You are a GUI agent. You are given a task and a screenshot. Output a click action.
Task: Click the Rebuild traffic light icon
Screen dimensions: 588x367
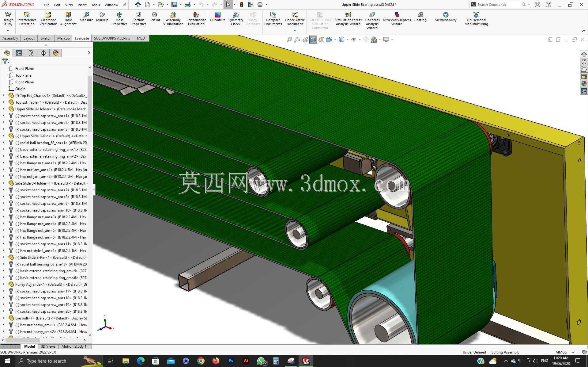(242, 5)
